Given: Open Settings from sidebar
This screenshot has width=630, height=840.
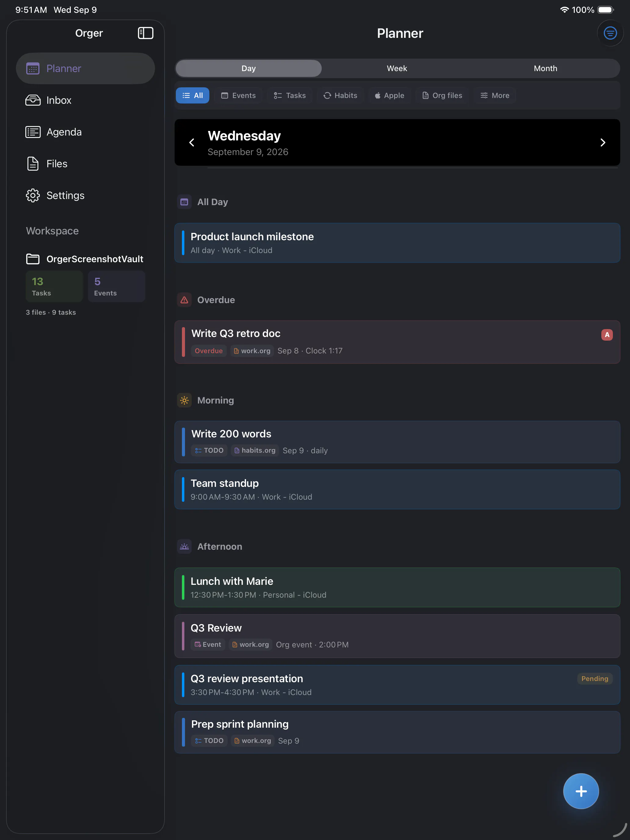Looking at the screenshot, I should coord(85,196).
